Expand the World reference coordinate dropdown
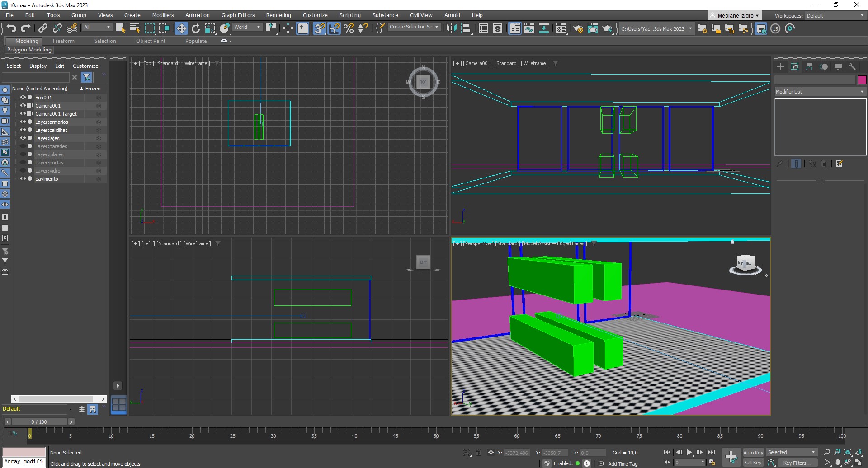This screenshot has width=868, height=468. (247, 27)
